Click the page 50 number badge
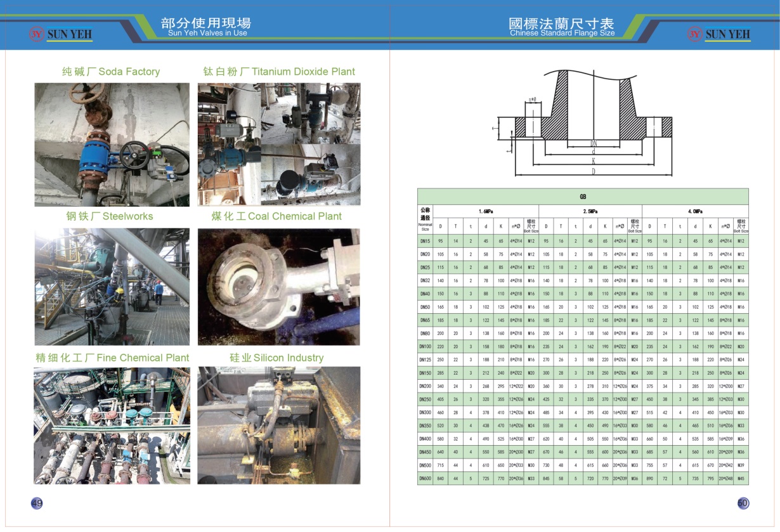This screenshot has width=780, height=532. pyautogui.click(x=743, y=503)
